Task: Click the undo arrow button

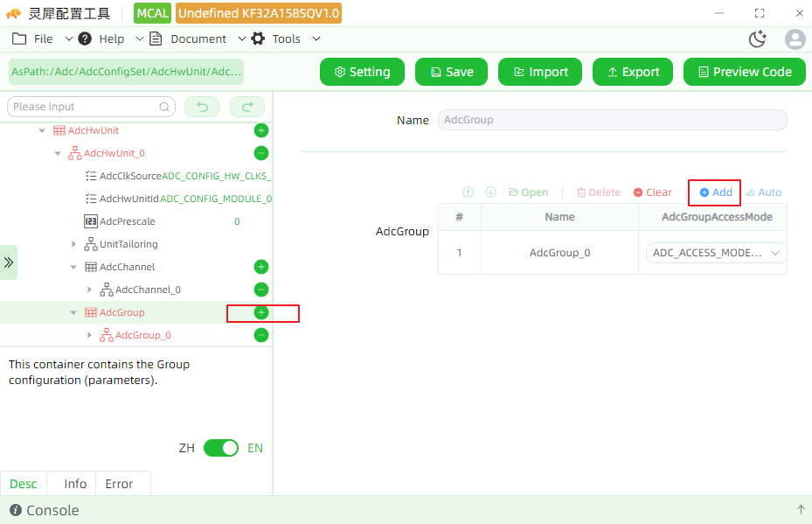Action: coord(202,107)
